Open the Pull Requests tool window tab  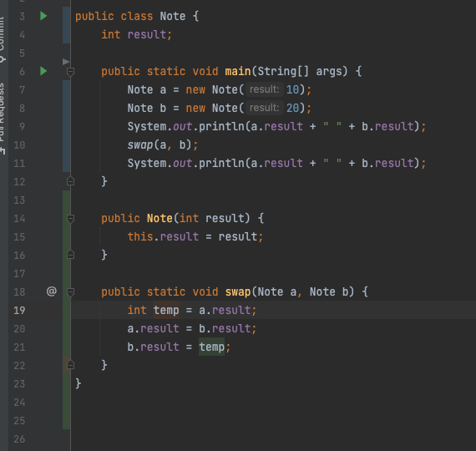click(3, 119)
